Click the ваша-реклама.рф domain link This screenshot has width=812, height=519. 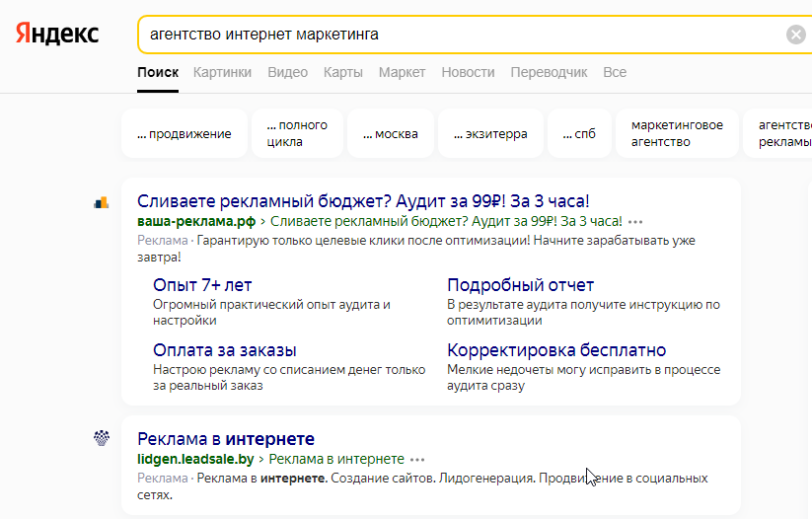tap(196, 222)
